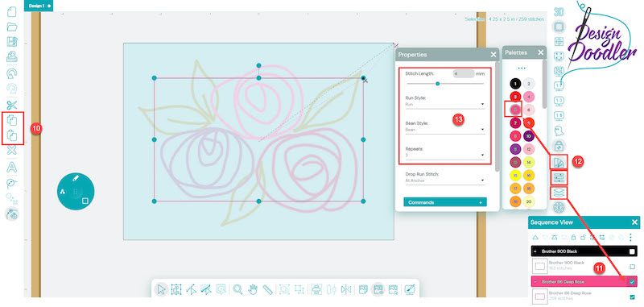
Task: Pick purple color swatch 10
Action: tap(529, 135)
